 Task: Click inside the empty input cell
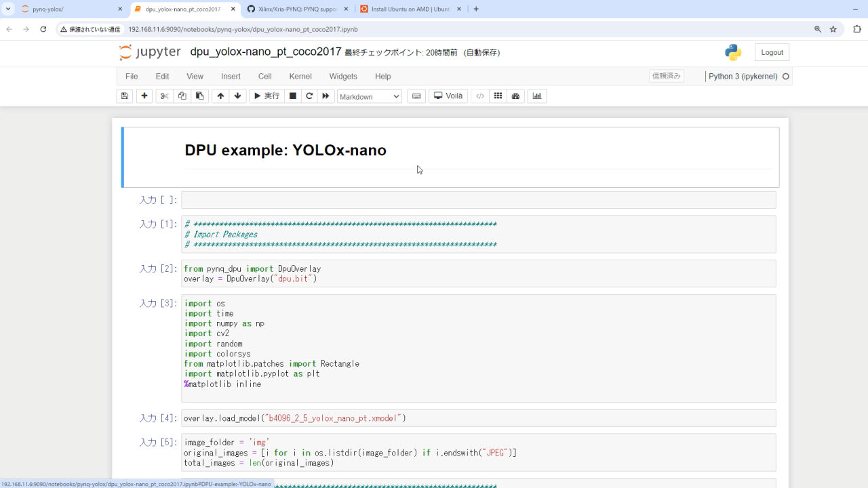point(475,199)
